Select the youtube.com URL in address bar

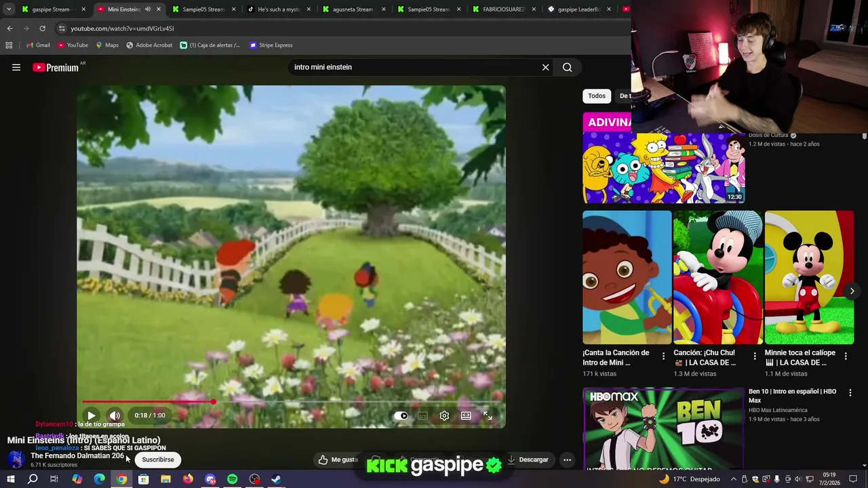(x=122, y=28)
